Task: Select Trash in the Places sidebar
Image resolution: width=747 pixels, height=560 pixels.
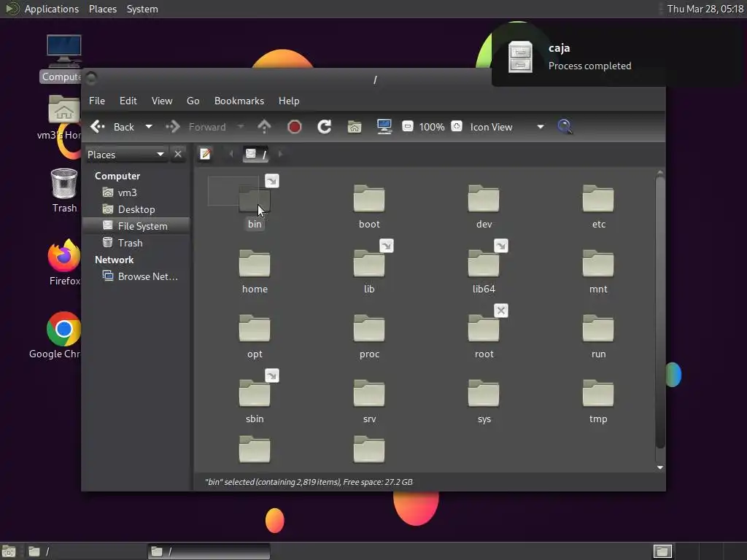Action: click(x=137, y=243)
